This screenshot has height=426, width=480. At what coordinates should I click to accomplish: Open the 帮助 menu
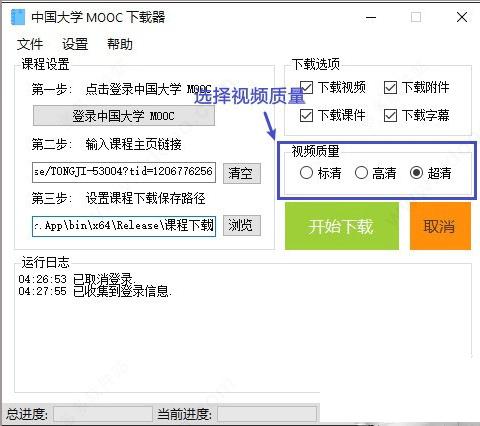point(120,44)
